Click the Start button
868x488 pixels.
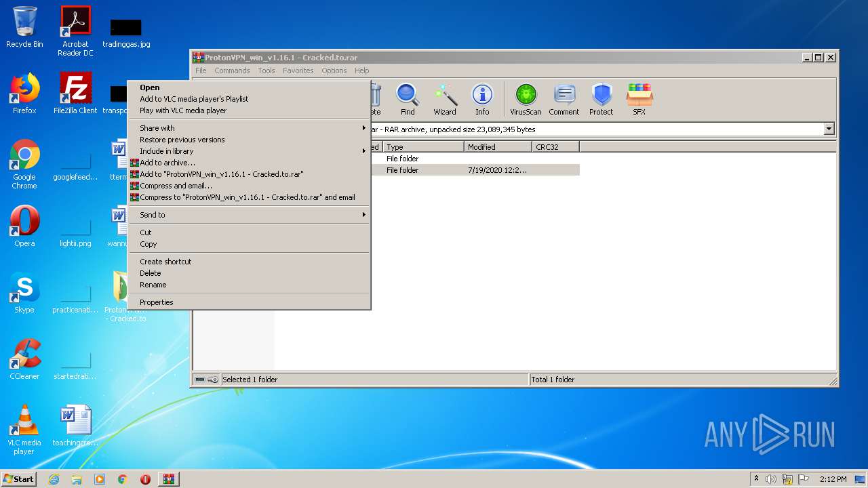tap(19, 479)
